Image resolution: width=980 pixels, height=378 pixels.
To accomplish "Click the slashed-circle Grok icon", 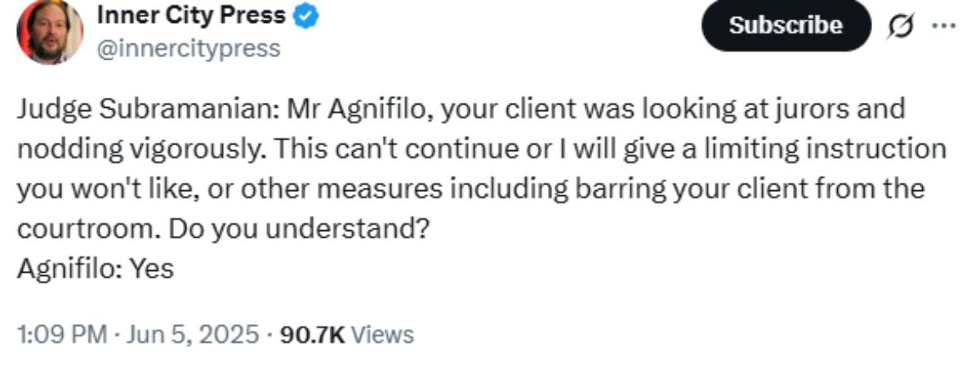I will tap(902, 25).
